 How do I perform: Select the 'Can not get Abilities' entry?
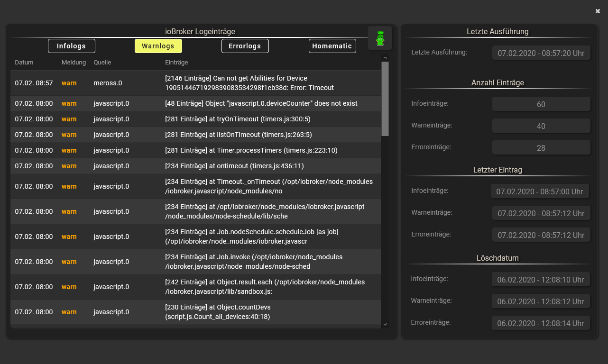[249, 83]
